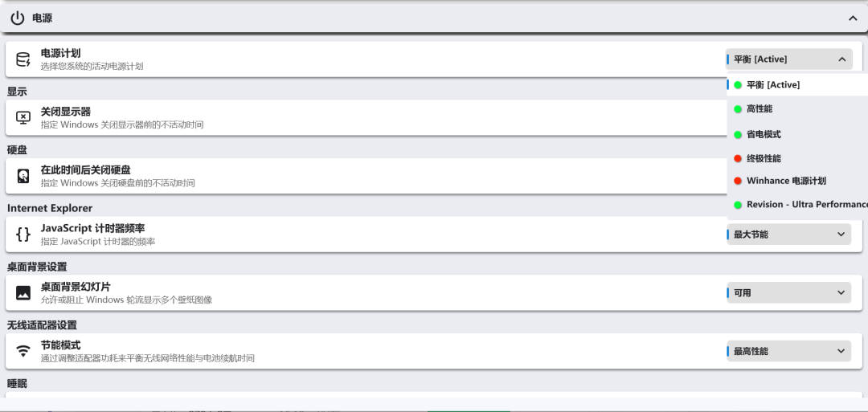Choose 平衡 [Active] in the dropdown list
Image resolution: width=868 pixels, height=412 pixels.
(772, 84)
